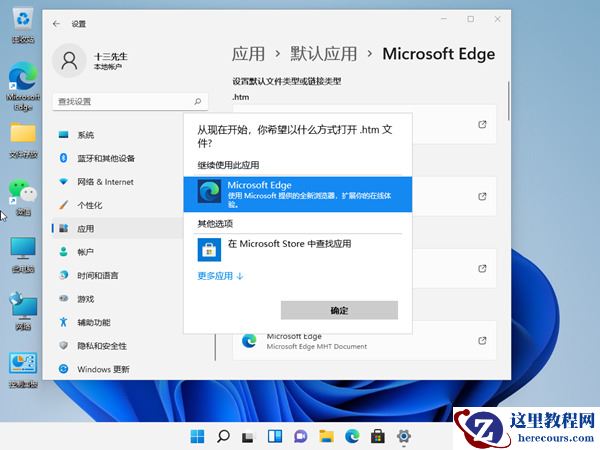600x450 pixels.
Task: Open File Explorer from the taskbar
Action: 326,436
